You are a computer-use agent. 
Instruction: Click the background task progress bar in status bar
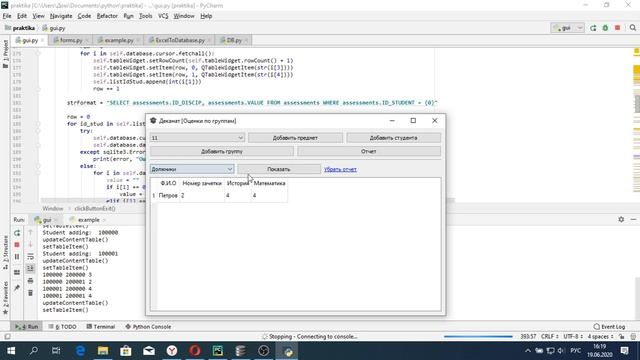pyautogui.click(x=478, y=337)
